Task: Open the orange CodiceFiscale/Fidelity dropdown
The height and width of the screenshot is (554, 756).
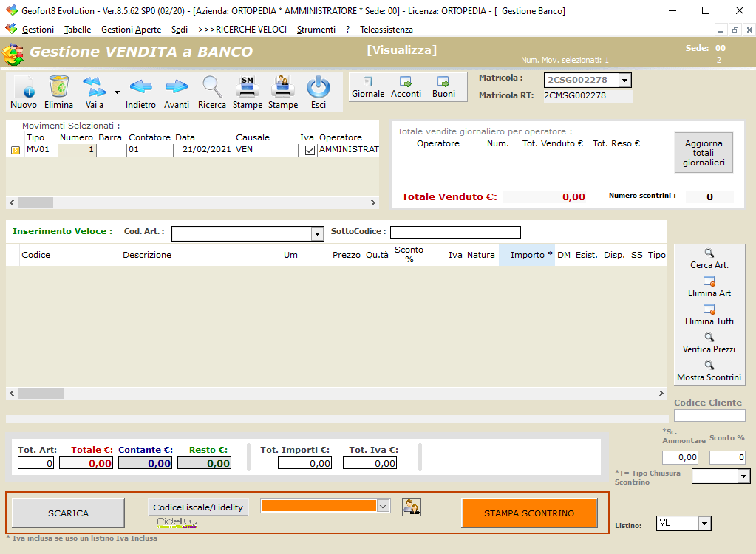Action: (x=383, y=506)
